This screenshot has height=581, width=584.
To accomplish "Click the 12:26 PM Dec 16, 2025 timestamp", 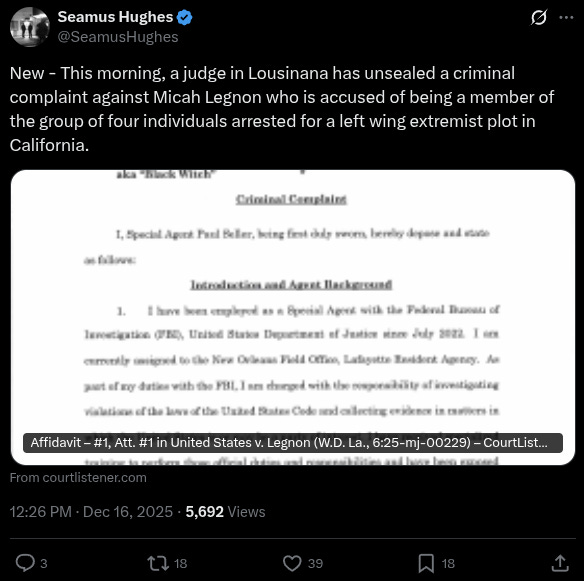I will pos(91,512).
